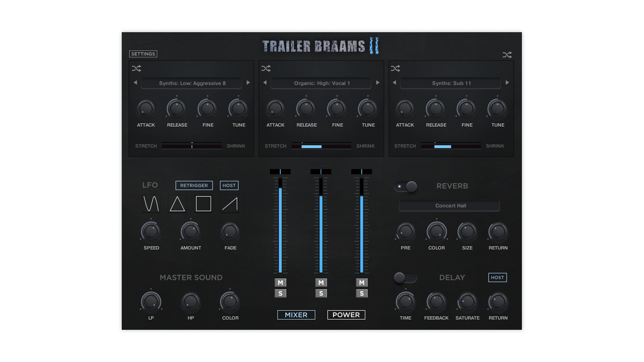
Task: Choose the square LFO waveform
Action: pyautogui.click(x=203, y=203)
